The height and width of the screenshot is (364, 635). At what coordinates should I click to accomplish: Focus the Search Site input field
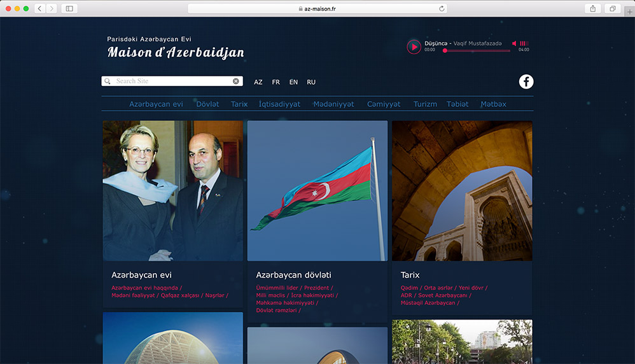[172, 81]
